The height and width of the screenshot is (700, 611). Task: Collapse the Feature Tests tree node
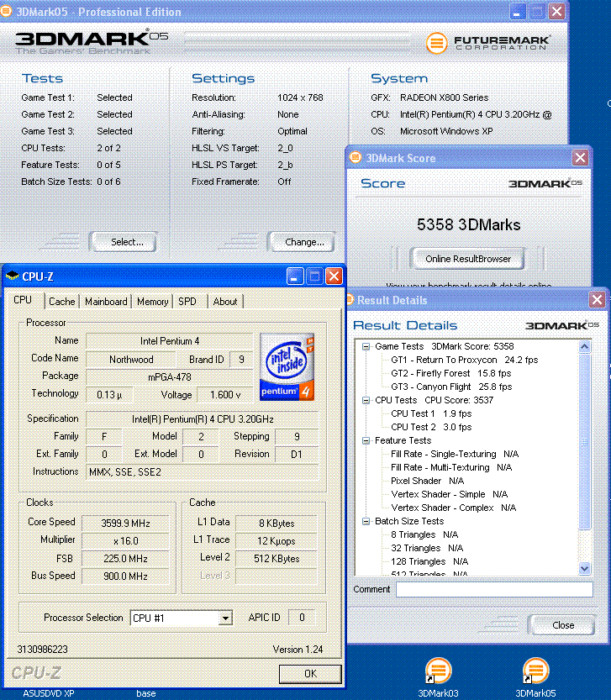point(366,440)
